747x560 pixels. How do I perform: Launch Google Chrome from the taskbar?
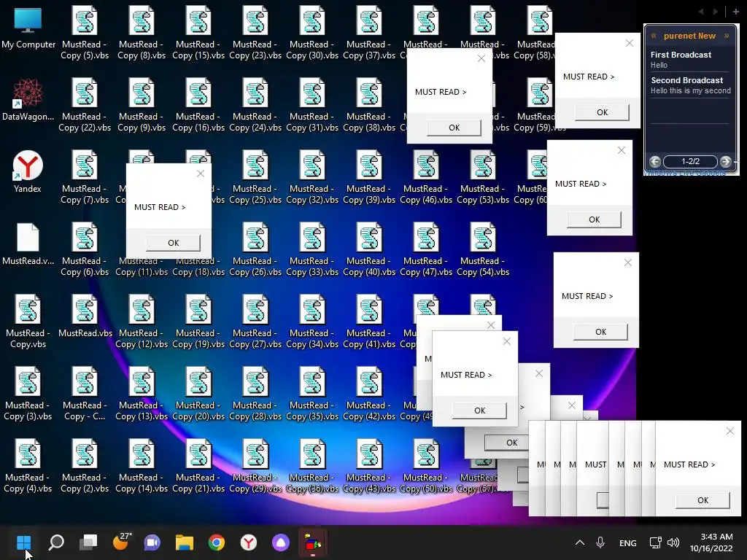(216, 542)
